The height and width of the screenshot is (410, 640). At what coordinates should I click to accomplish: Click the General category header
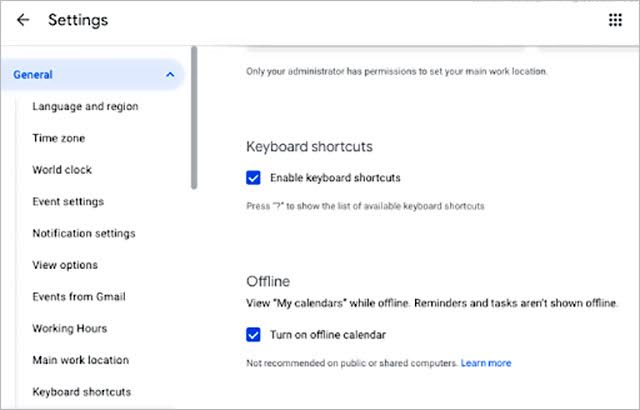pyautogui.click(x=34, y=75)
